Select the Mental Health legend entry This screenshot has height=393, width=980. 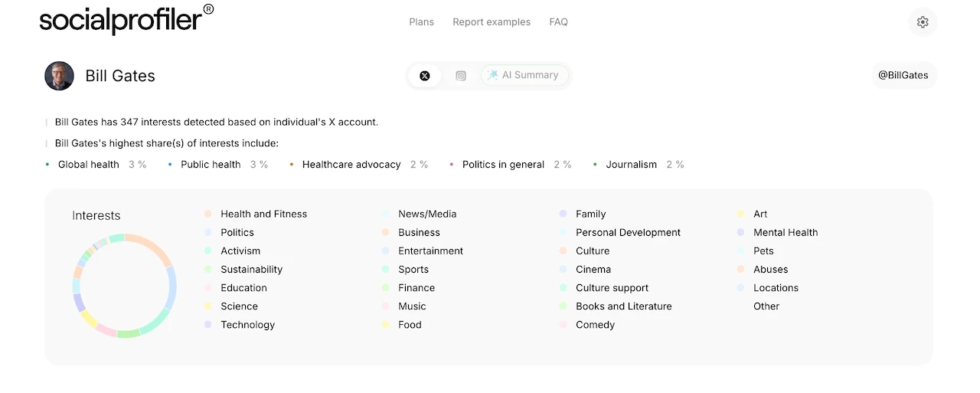(x=778, y=233)
